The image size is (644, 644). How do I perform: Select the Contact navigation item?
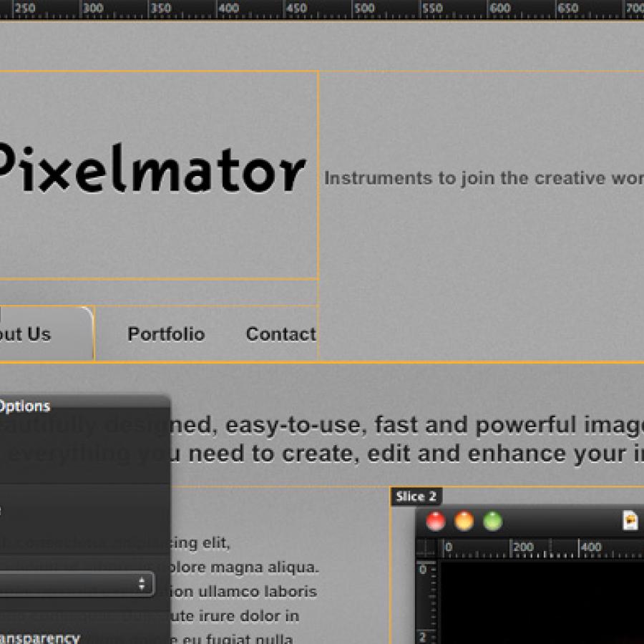click(280, 334)
